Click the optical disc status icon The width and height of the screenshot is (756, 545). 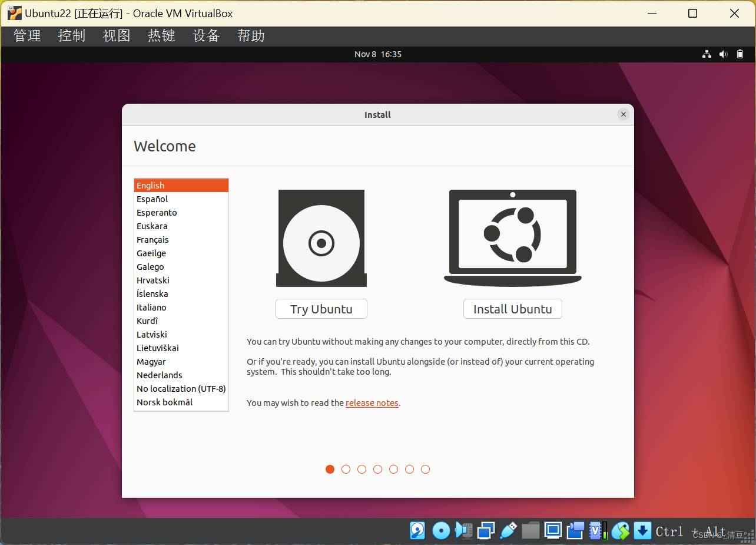pos(441,531)
